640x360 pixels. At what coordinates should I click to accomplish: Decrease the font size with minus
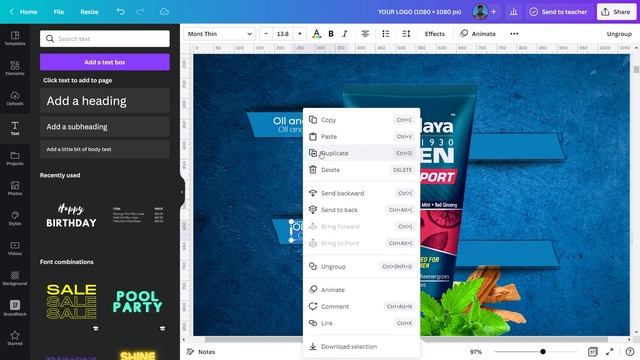tap(266, 34)
